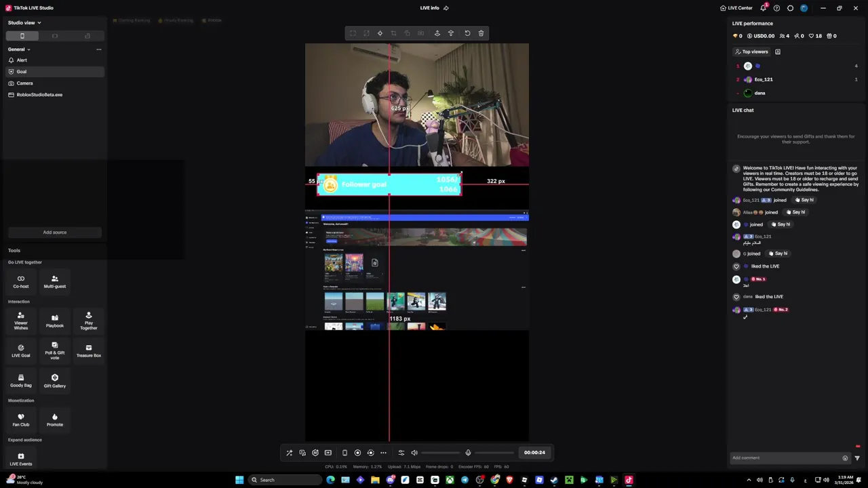The width and height of the screenshot is (868, 488).
Task: Open the Co-host tool
Action: point(21,281)
